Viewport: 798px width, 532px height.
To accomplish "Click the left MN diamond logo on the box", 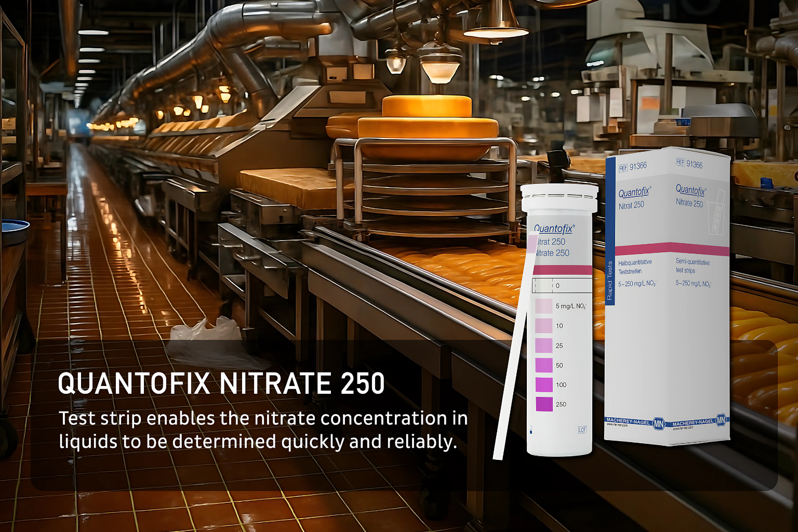I will (659, 423).
